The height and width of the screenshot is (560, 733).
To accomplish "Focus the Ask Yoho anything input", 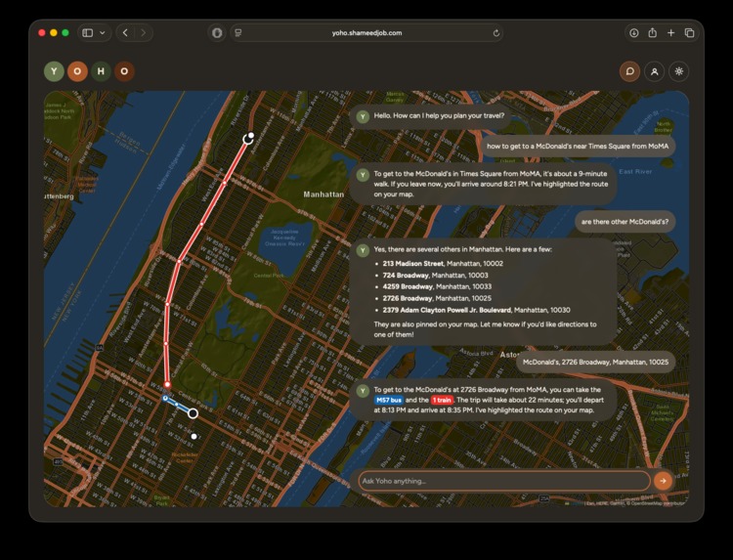I will point(504,481).
